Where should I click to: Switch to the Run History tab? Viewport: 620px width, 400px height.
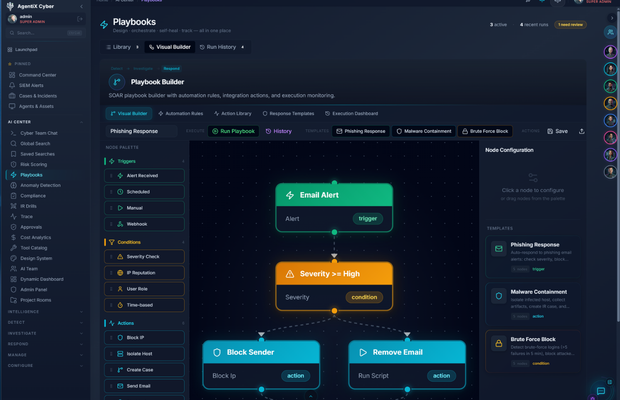(x=222, y=47)
